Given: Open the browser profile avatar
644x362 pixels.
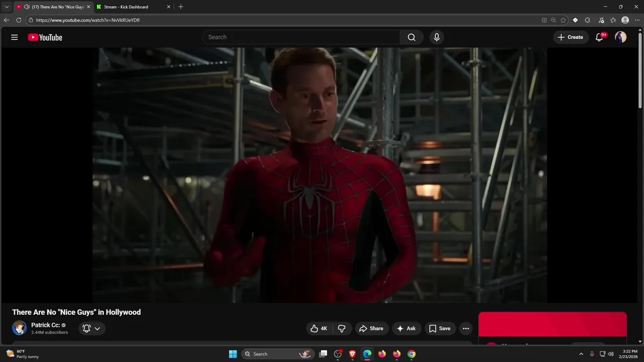Looking at the screenshot, I should (625, 20).
